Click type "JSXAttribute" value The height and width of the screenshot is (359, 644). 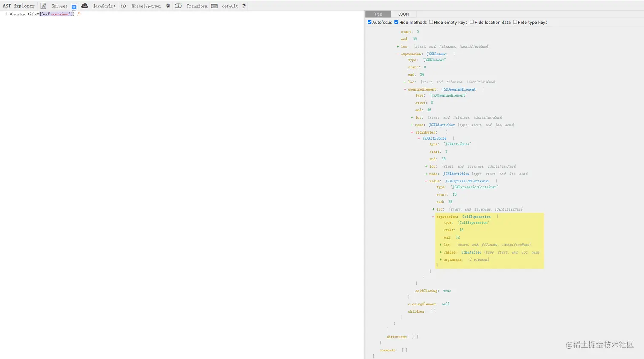457,144
